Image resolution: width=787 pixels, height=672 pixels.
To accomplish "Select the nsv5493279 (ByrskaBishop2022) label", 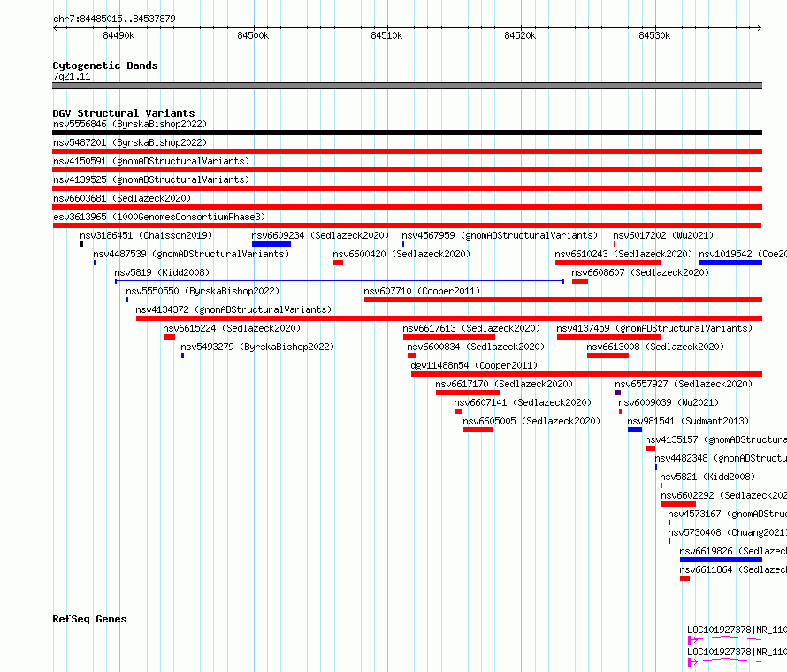I will click(257, 347).
